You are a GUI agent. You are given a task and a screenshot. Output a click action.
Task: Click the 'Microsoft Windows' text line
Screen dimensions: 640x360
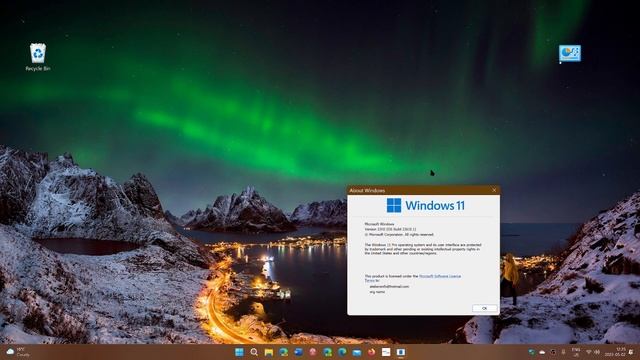click(x=379, y=224)
